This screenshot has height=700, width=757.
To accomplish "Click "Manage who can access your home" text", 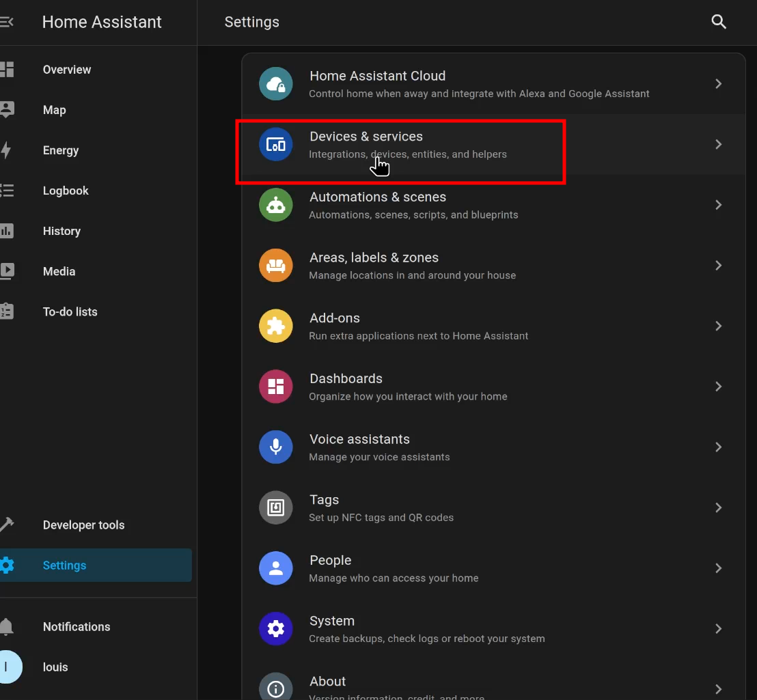I will pyautogui.click(x=394, y=578).
